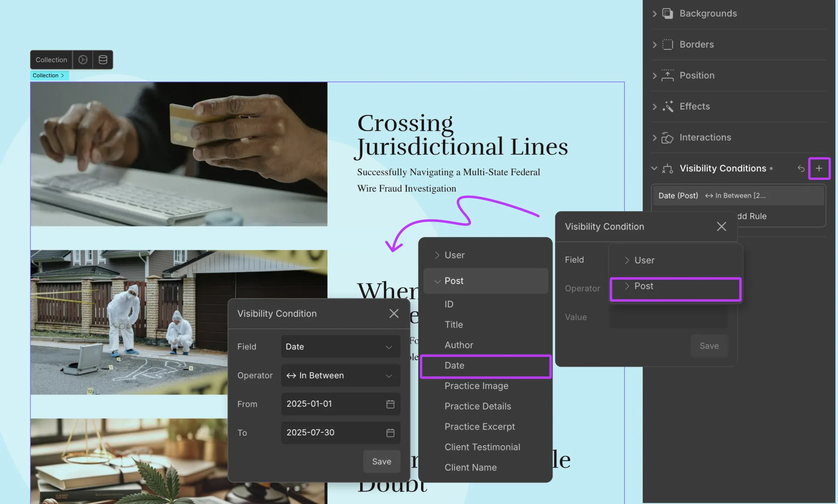
Task: Expand the Position section
Action: [654, 76]
